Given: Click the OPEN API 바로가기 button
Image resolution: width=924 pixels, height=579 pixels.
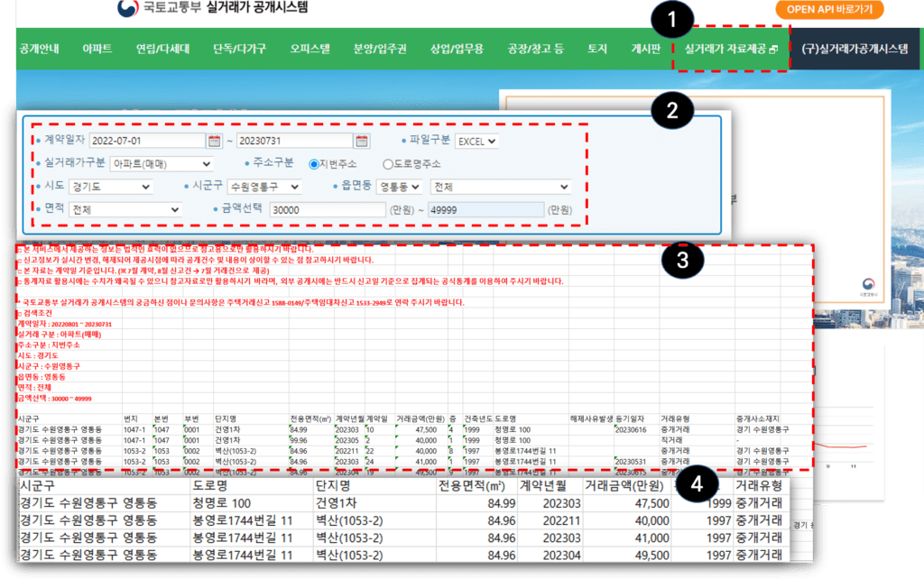Looking at the screenshot, I should click(x=828, y=10).
